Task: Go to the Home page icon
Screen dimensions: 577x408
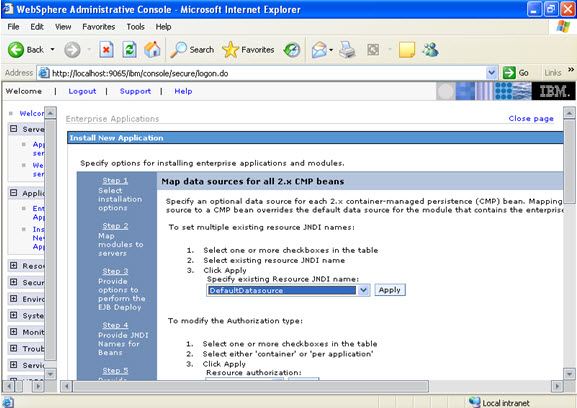Action: coord(152,50)
